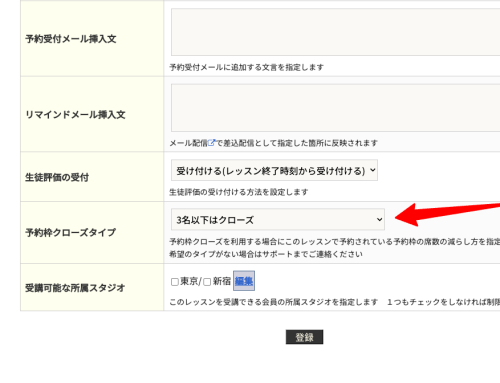This screenshot has height=383, width=500.
Task: Click the リマインドメール挿入文 label
Action: [75, 115]
